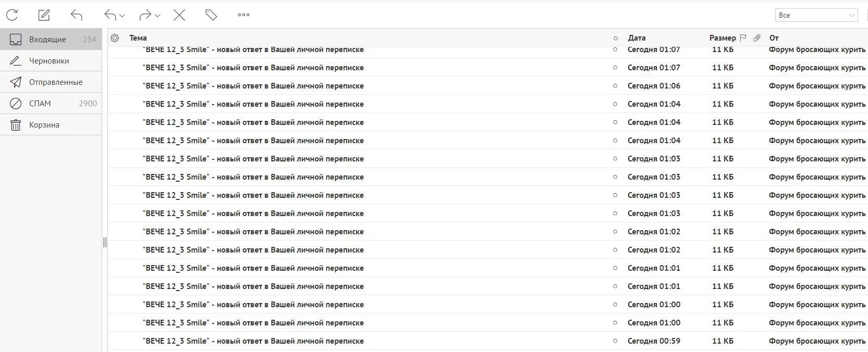Screen dimensions: 868x352
Task: Sort by the flag column icon
Action: tap(743, 38)
